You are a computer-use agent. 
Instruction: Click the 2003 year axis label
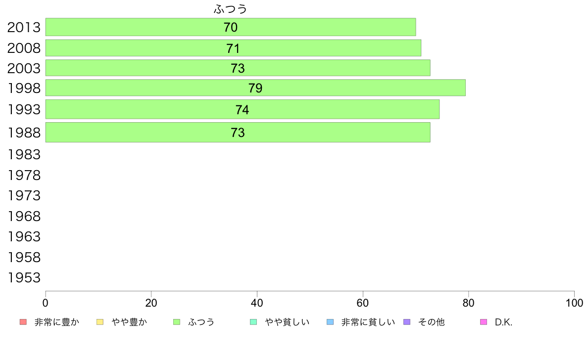click(x=24, y=68)
